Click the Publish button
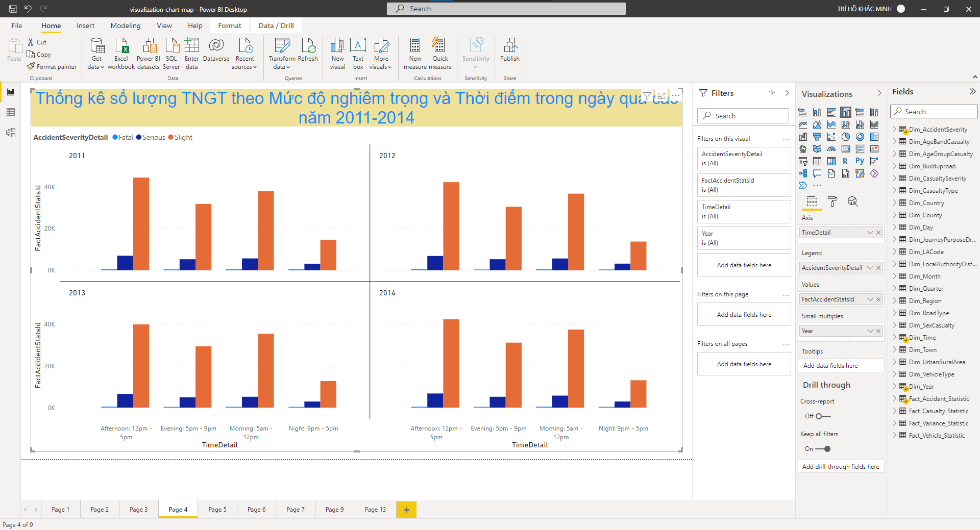 510,50
